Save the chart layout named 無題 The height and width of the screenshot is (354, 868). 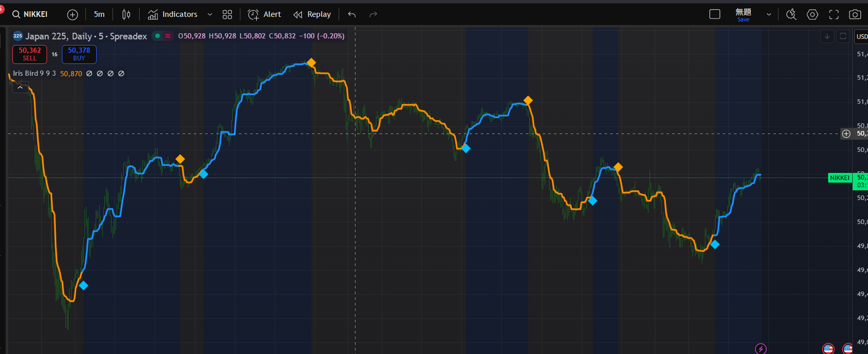(x=743, y=14)
